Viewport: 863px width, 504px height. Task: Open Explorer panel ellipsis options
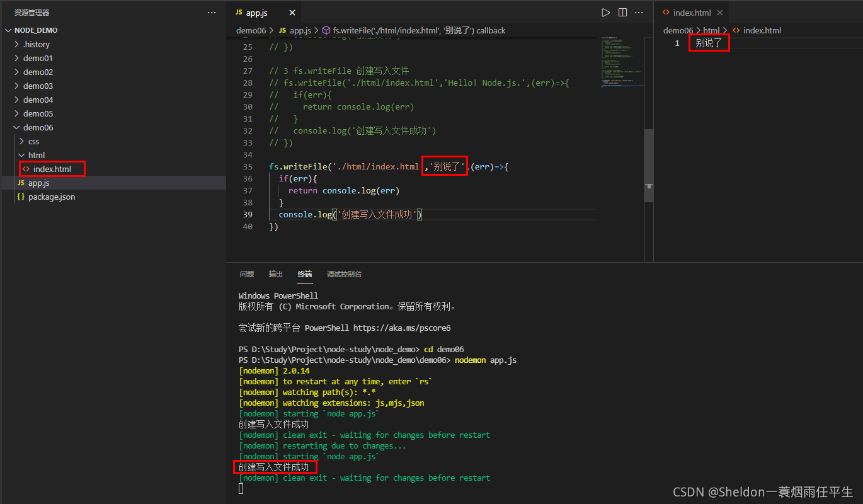(212, 13)
